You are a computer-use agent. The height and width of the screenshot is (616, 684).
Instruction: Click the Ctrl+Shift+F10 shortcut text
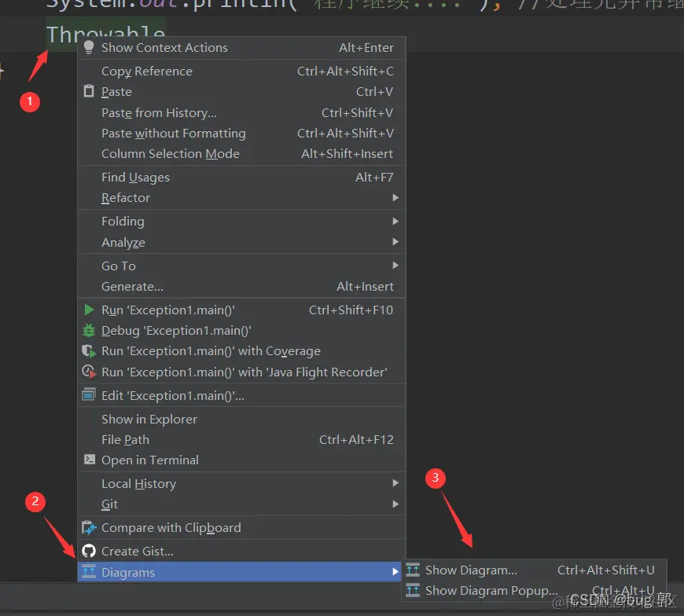(351, 310)
